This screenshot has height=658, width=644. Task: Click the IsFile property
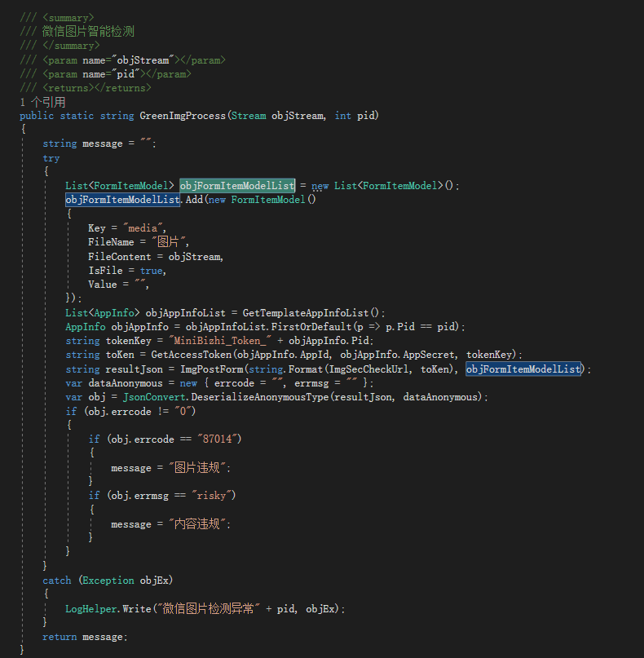[105, 270]
